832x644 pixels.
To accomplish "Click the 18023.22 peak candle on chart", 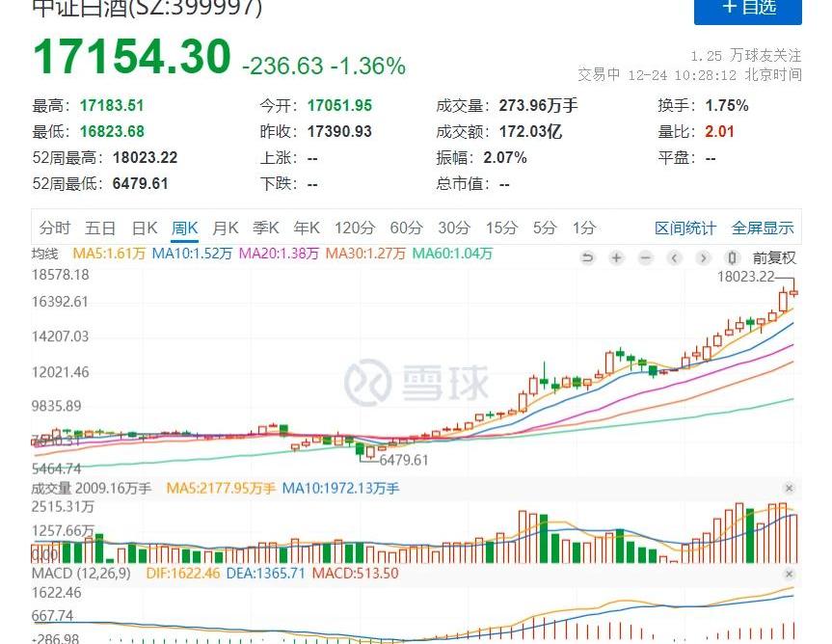I will [x=793, y=289].
